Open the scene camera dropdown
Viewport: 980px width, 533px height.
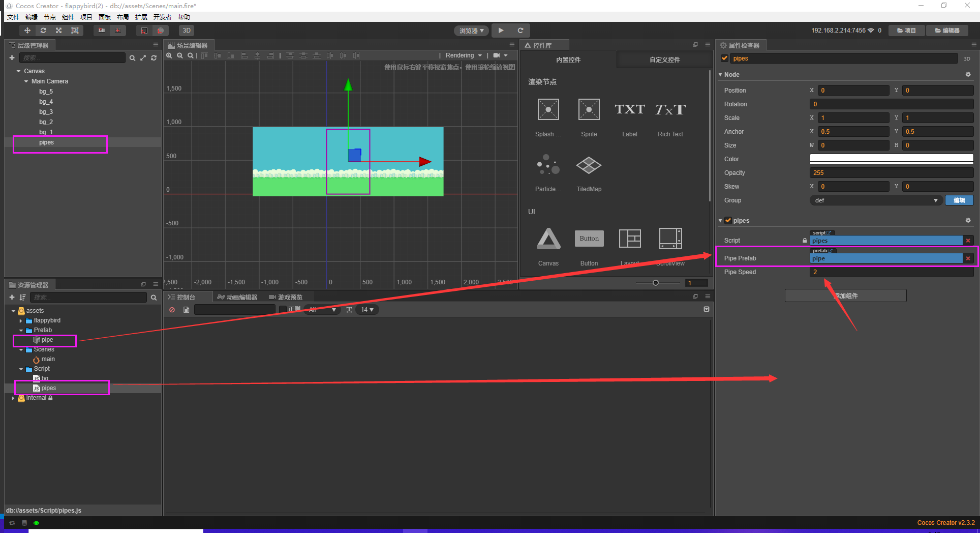tap(500, 55)
